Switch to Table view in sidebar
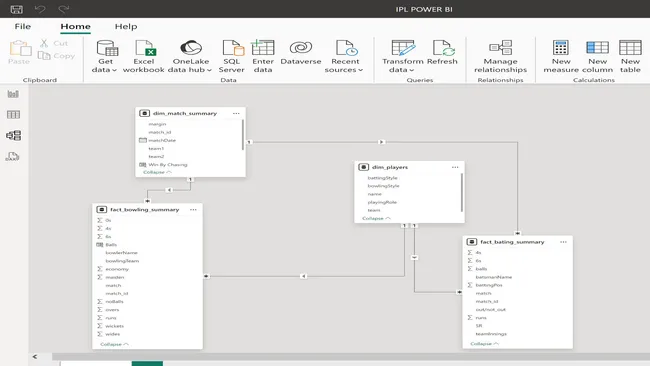The width and height of the screenshot is (650, 366). coord(13,115)
